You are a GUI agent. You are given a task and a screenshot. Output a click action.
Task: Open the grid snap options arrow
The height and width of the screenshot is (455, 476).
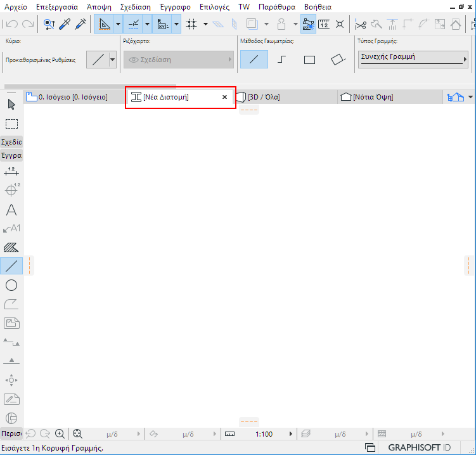205,24
